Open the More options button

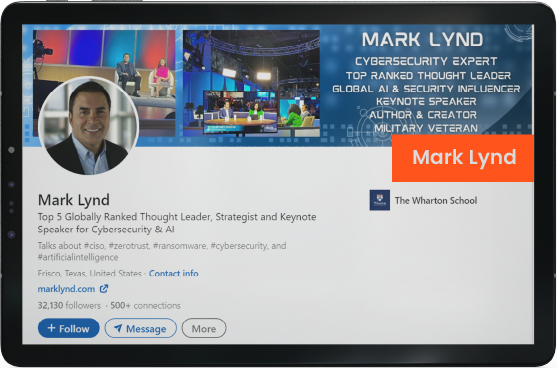click(204, 328)
